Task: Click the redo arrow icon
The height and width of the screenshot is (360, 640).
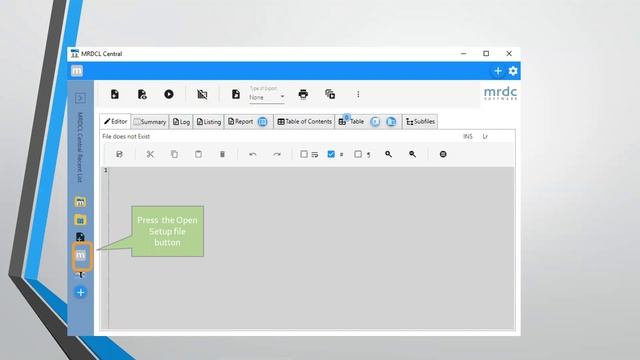Action: 277,154
